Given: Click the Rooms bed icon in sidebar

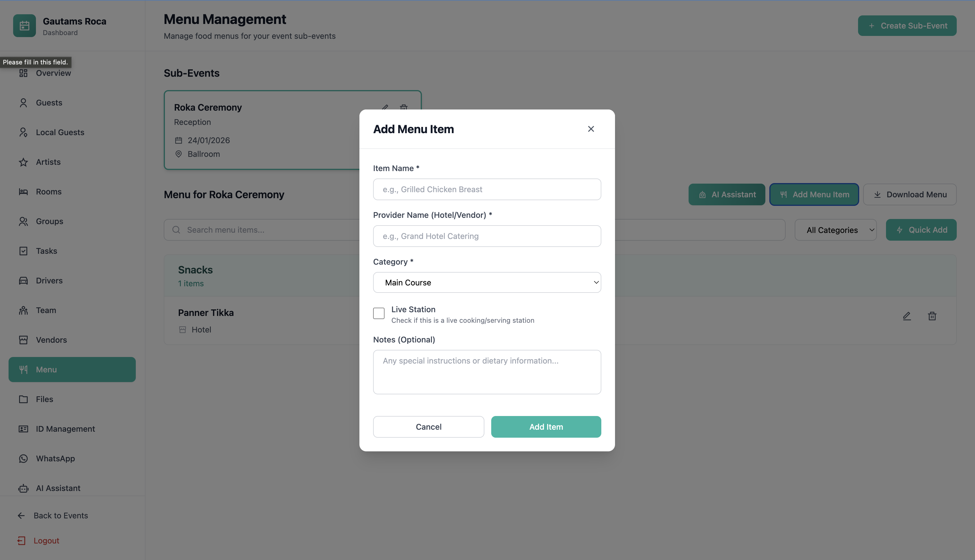Looking at the screenshot, I should (23, 192).
